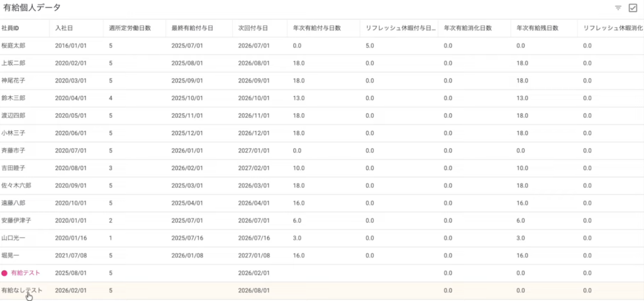Toggle the multi-select checkbox icon
The image size is (644, 301).
633,8
